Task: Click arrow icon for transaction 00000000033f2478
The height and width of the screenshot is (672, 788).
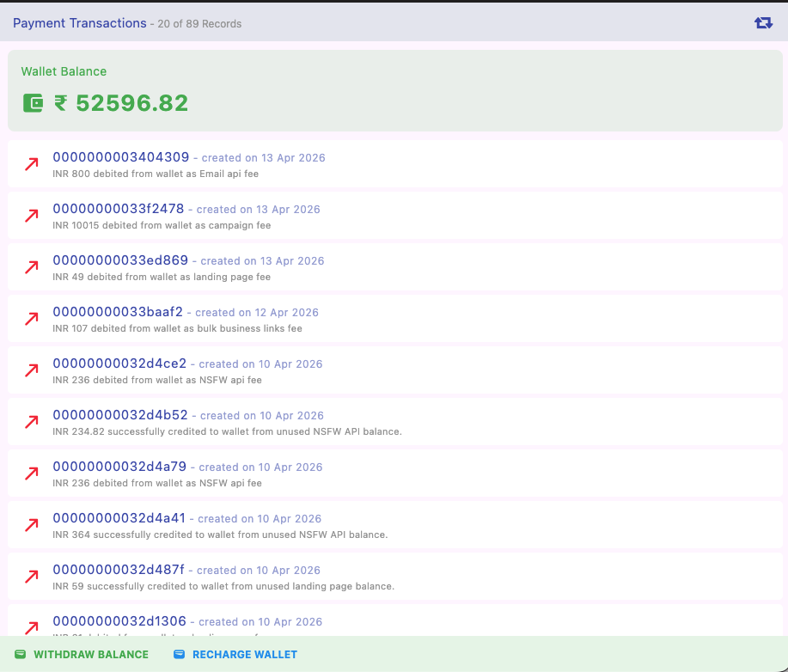Action: [32, 216]
